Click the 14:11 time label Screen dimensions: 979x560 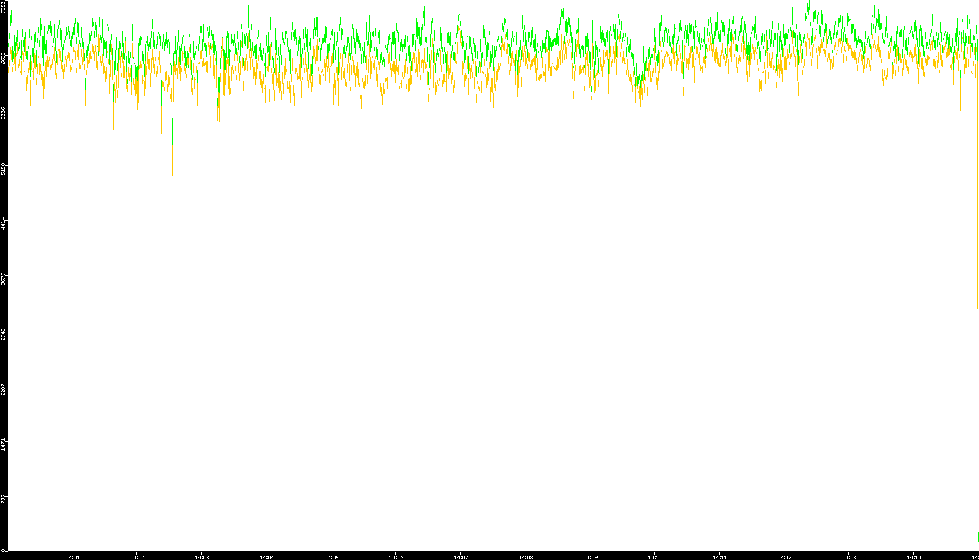click(720, 557)
